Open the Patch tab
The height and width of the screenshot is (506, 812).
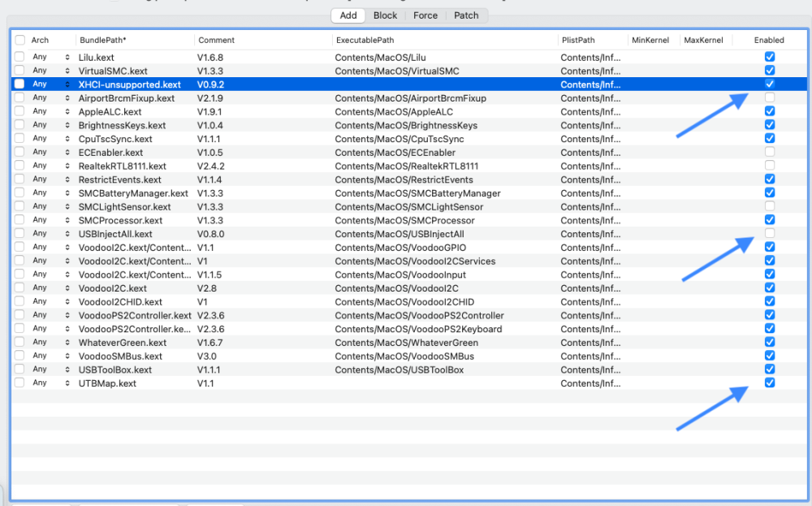[466, 15]
